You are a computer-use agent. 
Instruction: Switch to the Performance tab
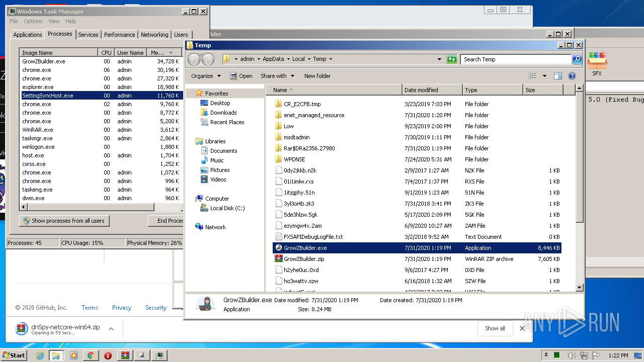[x=119, y=35]
